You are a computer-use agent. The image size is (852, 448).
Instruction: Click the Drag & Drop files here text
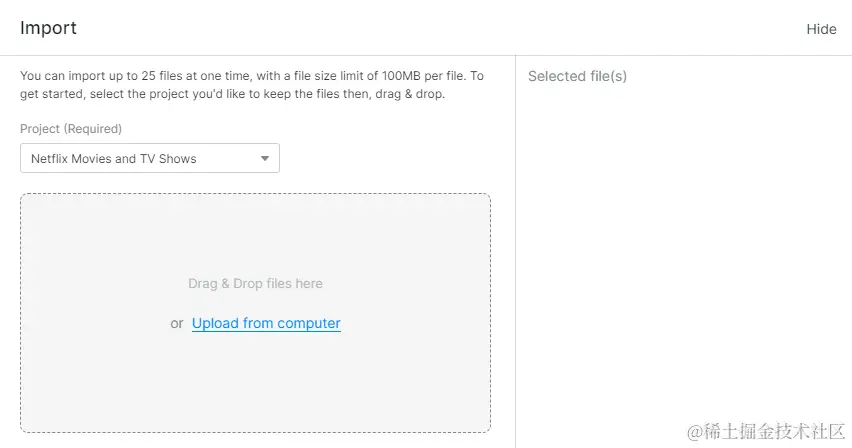click(x=255, y=283)
